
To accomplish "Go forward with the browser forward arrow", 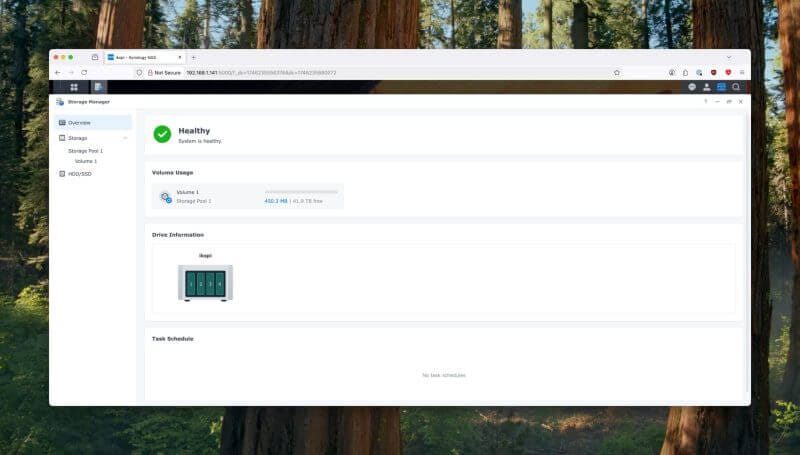I will click(71, 72).
